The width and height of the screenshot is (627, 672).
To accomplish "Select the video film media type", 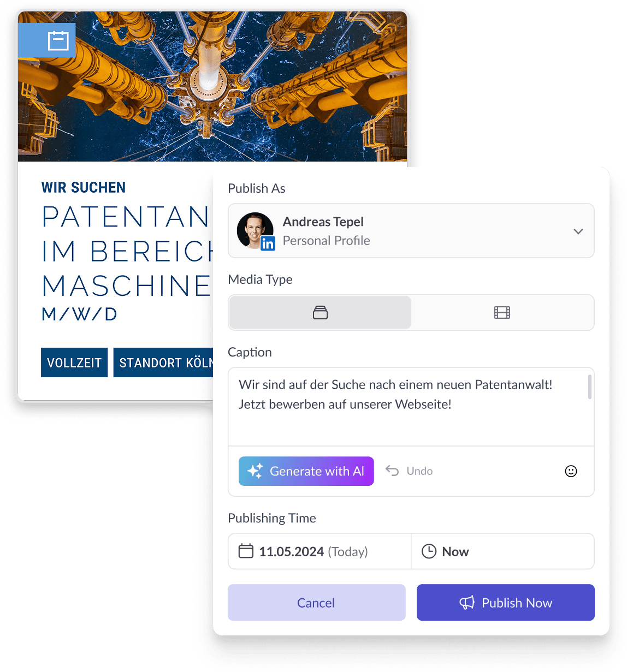I will coord(502,313).
